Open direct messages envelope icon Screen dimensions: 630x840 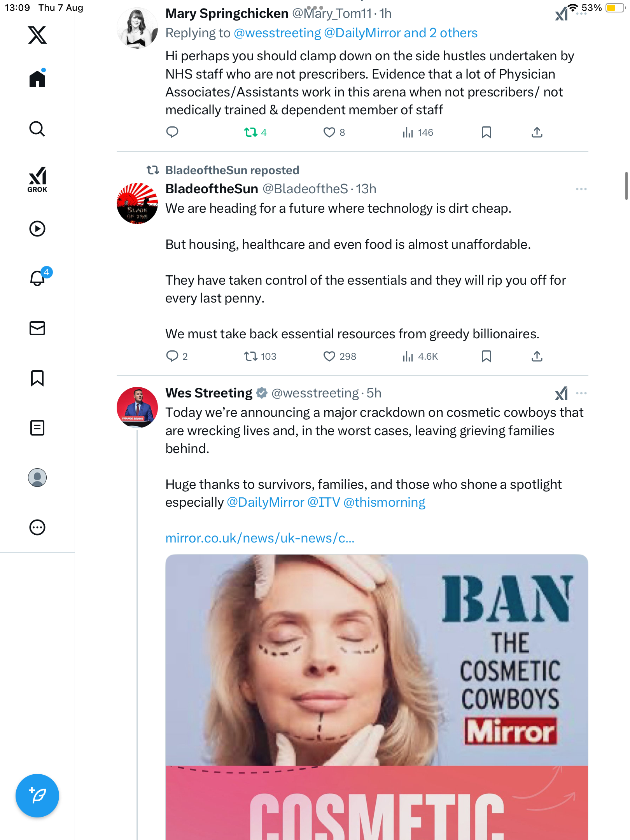(37, 328)
